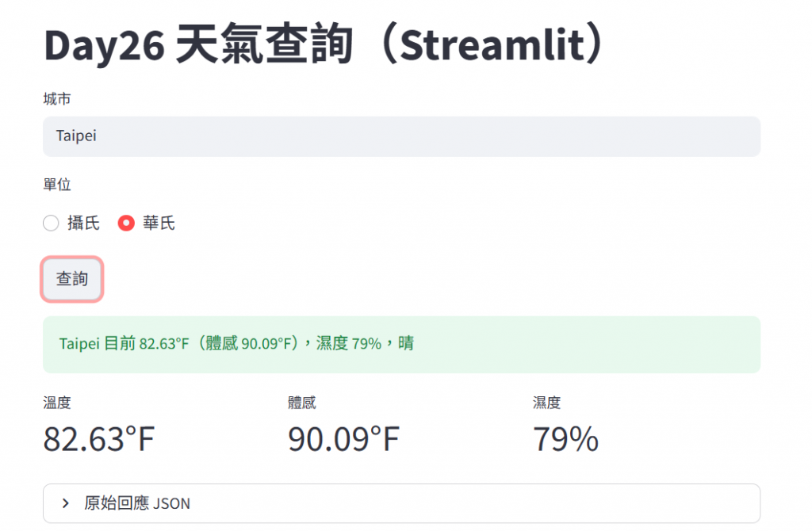Focus the Taipei city input field
The width and height of the screenshot is (812, 531).
pyautogui.click(x=401, y=136)
